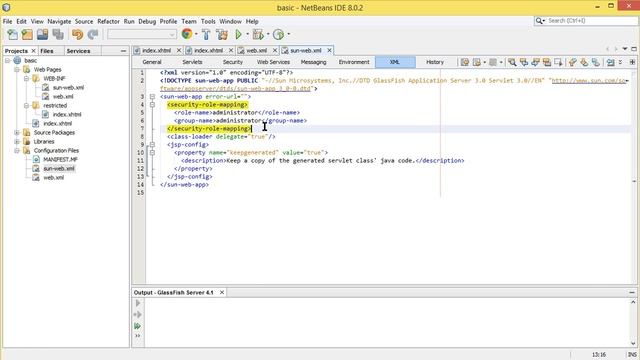The width and height of the screenshot is (640, 360).
Task: Toggle Rectangular Selection in editor toolbar
Action: pyautogui.click(x=558, y=62)
